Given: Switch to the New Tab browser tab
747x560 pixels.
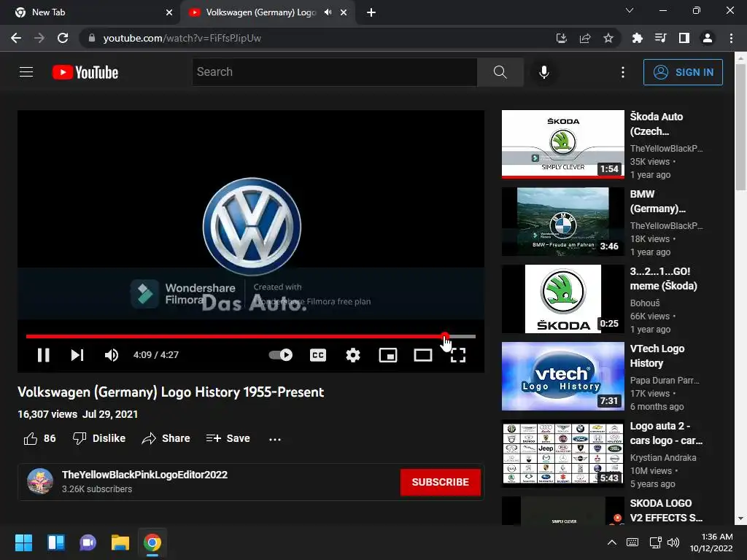Looking at the screenshot, I should pos(89,12).
